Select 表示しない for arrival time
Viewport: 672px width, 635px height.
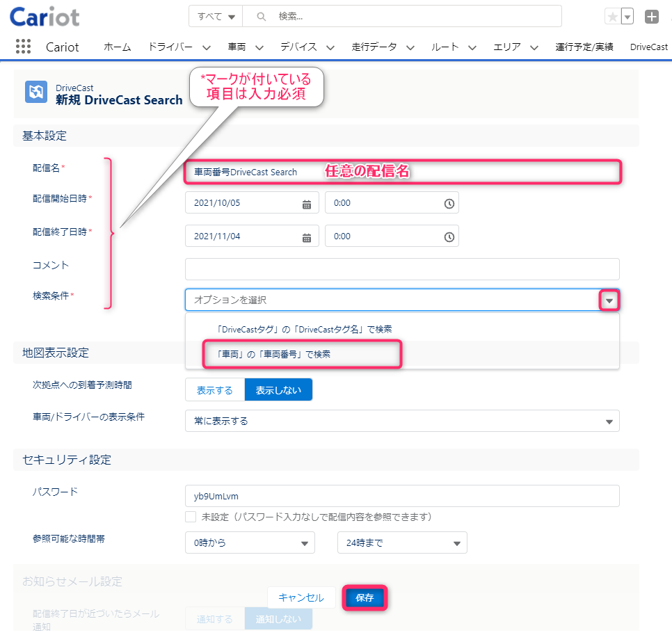(278, 390)
